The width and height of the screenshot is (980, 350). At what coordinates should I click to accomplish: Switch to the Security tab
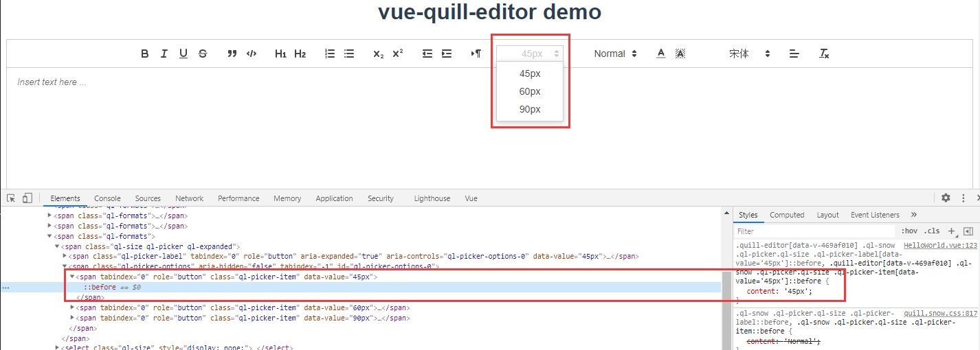pyautogui.click(x=381, y=198)
